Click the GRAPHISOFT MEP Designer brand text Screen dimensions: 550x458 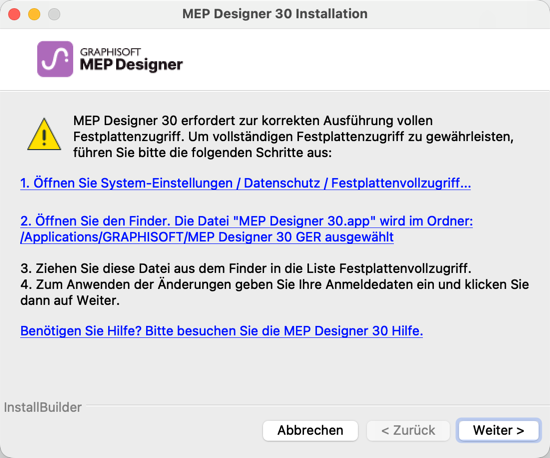(131, 59)
